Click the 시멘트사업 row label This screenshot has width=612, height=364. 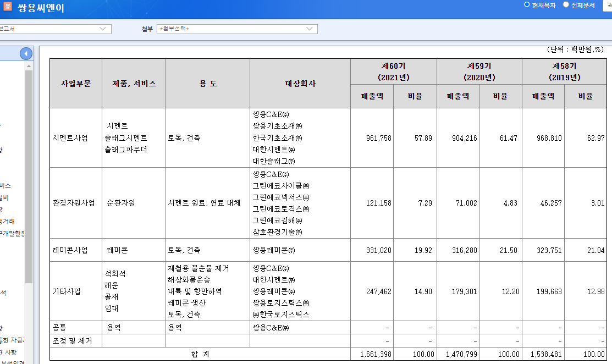(x=70, y=138)
